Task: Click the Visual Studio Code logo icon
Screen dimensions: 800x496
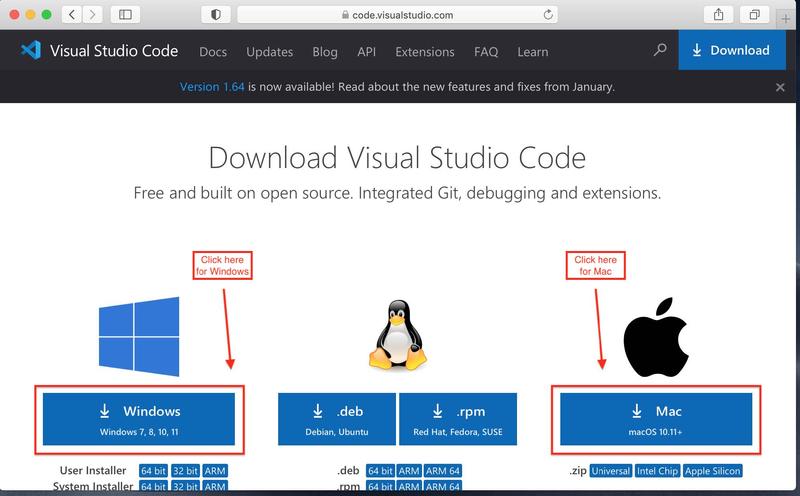Action: tap(30, 51)
